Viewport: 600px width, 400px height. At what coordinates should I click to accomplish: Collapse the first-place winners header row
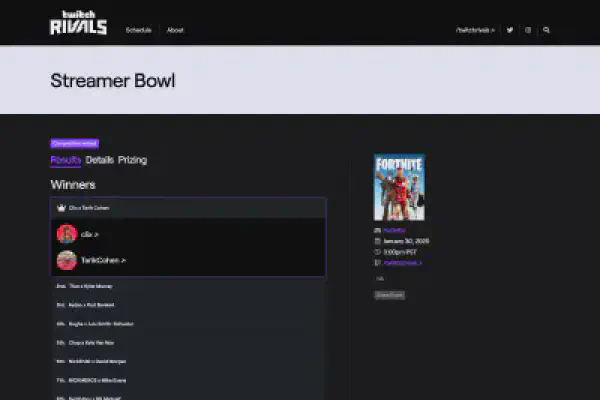coord(188,208)
